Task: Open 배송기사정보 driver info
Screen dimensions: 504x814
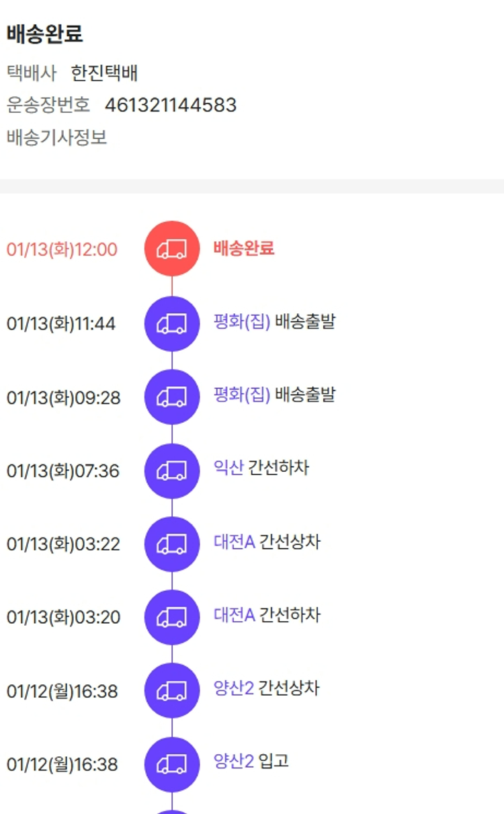Action: pyautogui.click(x=57, y=138)
